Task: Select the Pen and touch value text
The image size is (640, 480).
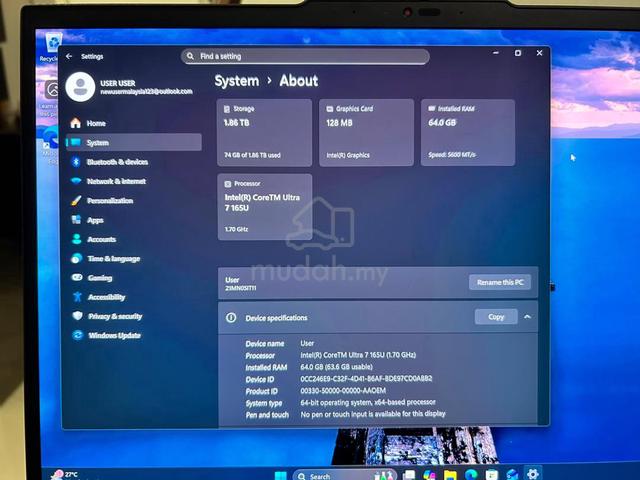Action: [x=373, y=414]
